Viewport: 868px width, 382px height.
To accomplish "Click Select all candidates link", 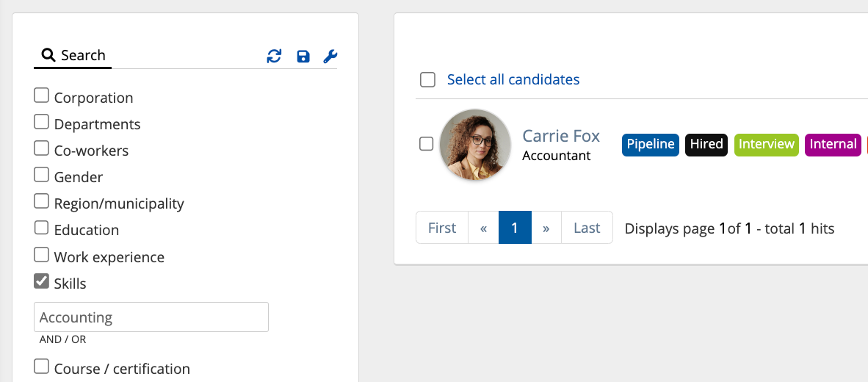I will point(513,79).
